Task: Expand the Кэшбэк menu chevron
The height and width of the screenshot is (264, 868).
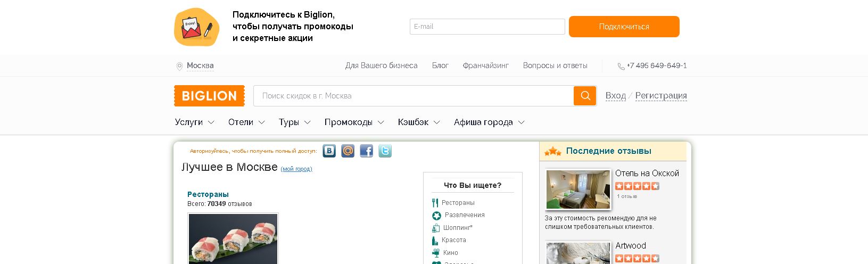Action: pyautogui.click(x=436, y=122)
